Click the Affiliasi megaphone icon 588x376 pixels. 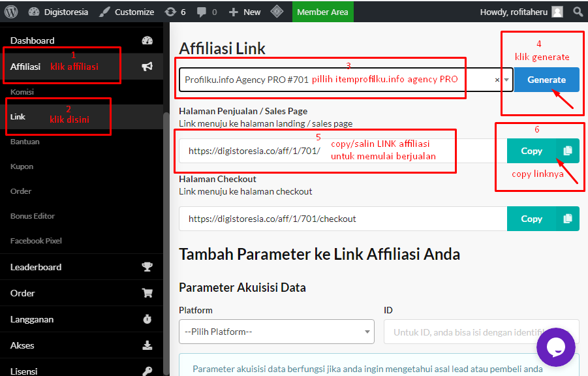pos(147,67)
